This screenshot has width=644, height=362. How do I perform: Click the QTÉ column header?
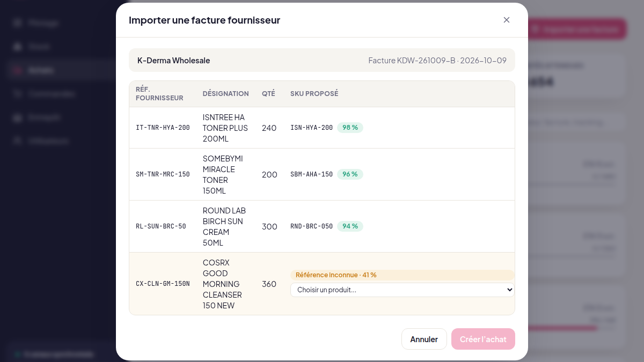point(268,93)
